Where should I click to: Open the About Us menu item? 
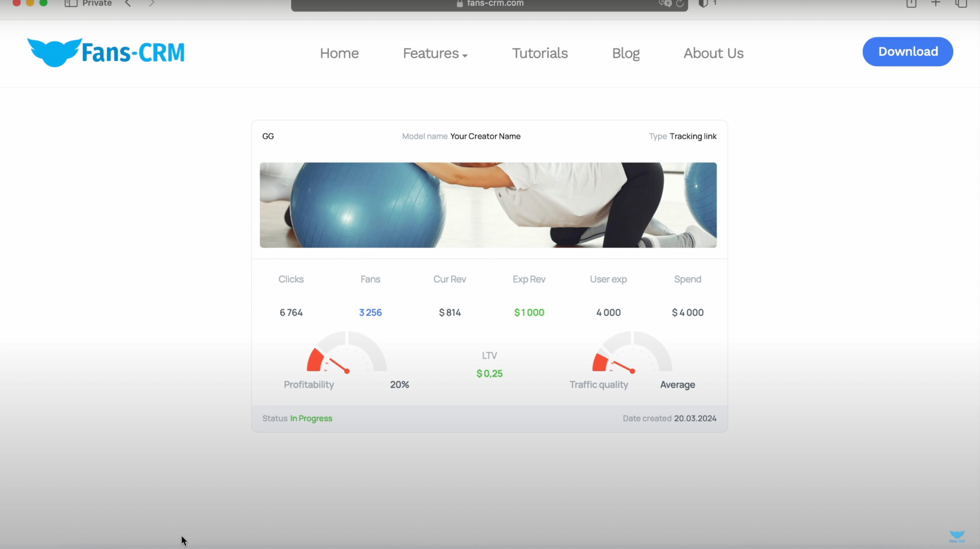(714, 53)
